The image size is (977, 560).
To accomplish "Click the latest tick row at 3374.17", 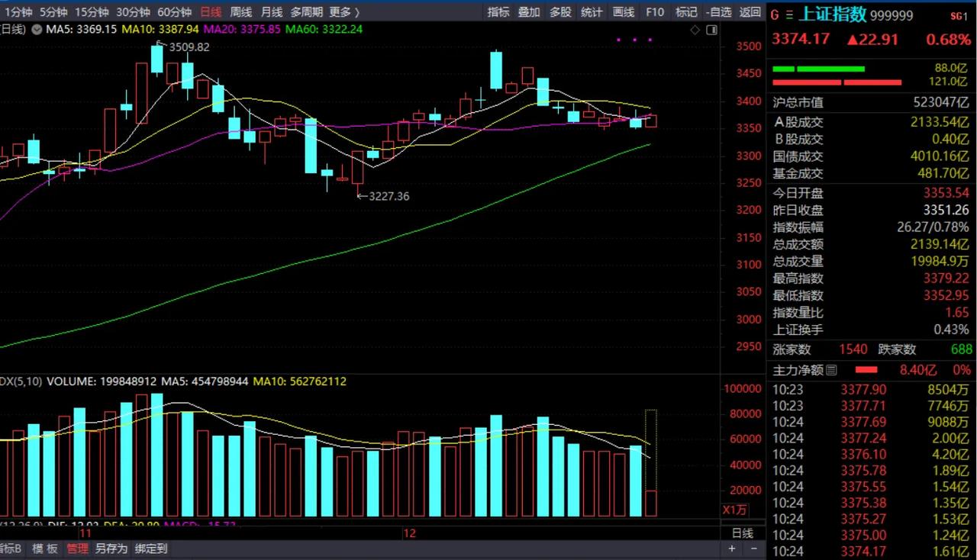I will pos(871,552).
